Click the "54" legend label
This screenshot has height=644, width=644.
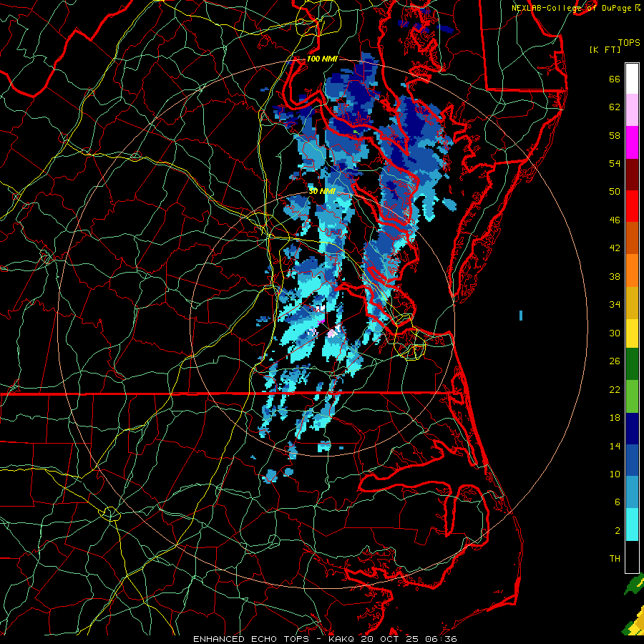pos(615,163)
